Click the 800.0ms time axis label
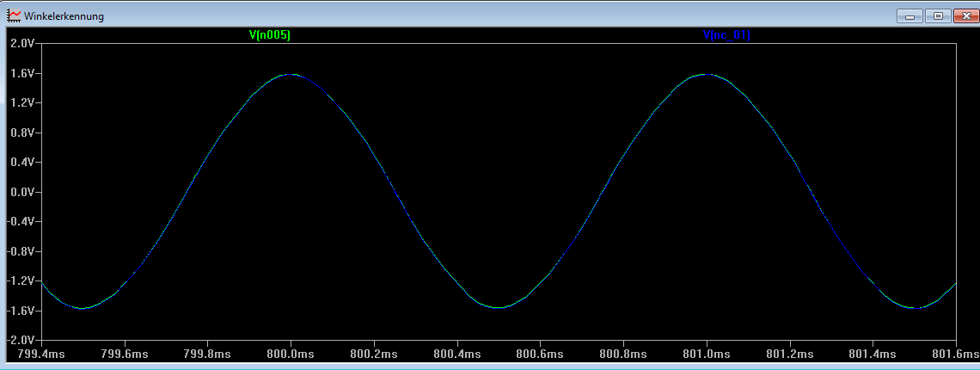Screen dimensions: 980x370 pyautogui.click(x=291, y=355)
